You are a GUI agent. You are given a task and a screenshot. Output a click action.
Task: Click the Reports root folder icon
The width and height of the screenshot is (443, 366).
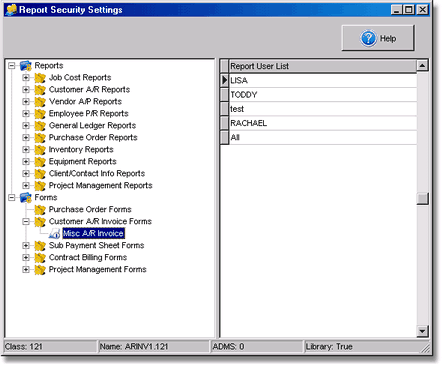point(26,66)
